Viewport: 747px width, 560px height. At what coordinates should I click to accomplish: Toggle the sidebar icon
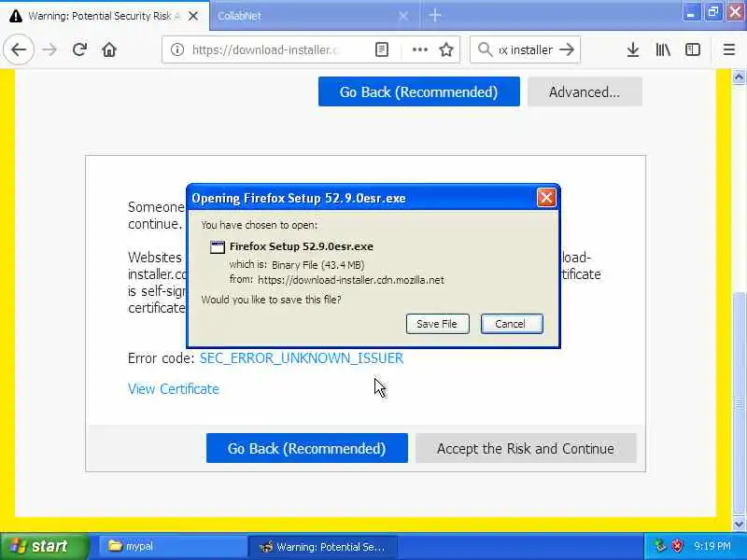pyautogui.click(x=693, y=49)
